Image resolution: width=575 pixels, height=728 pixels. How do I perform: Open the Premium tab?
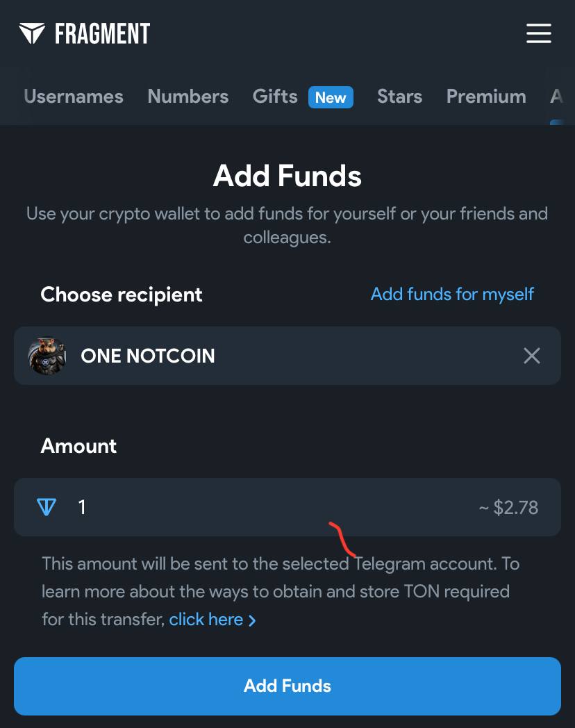[x=486, y=97]
